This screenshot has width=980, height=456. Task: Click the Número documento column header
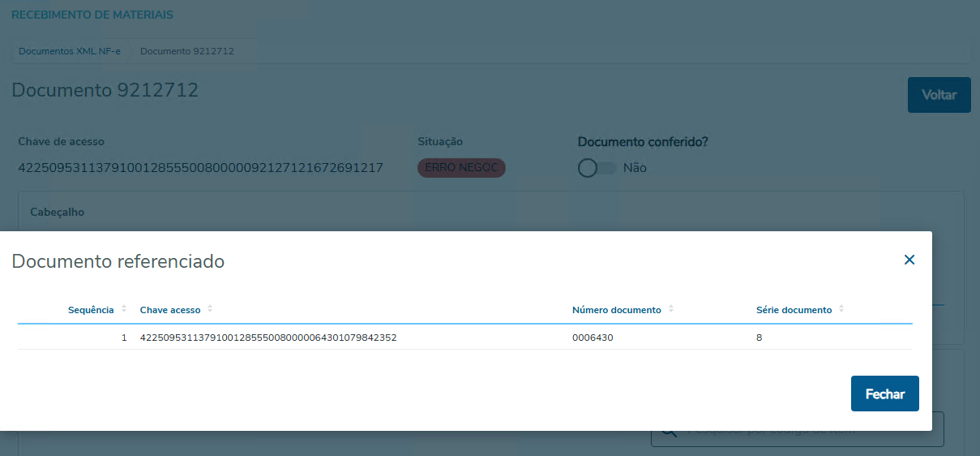(x=617, y=310)
